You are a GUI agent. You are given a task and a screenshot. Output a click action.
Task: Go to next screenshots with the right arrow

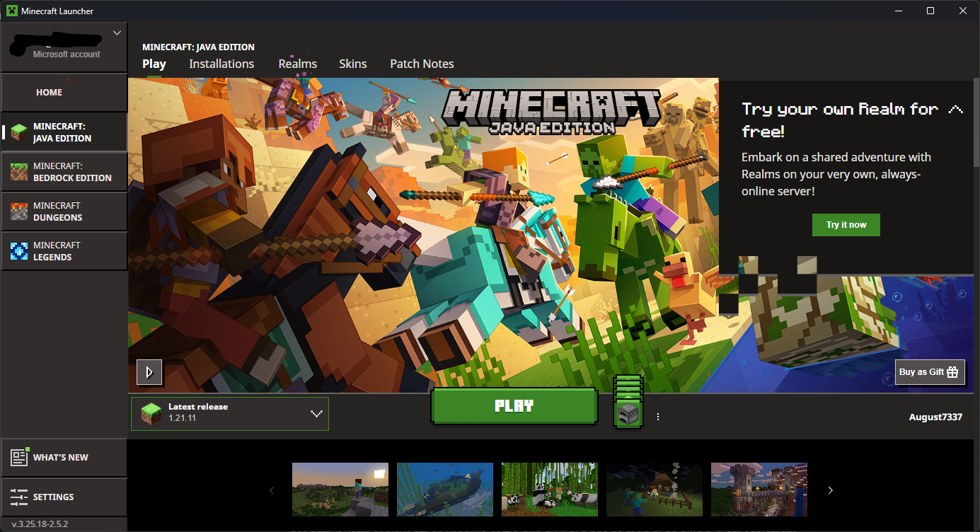(831, 490)
